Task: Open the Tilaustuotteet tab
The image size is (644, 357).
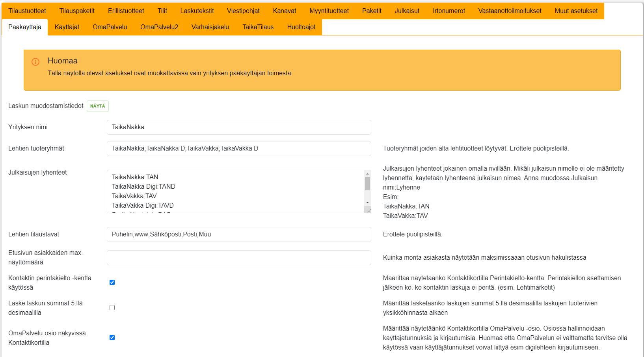Action: click(27, 11)
